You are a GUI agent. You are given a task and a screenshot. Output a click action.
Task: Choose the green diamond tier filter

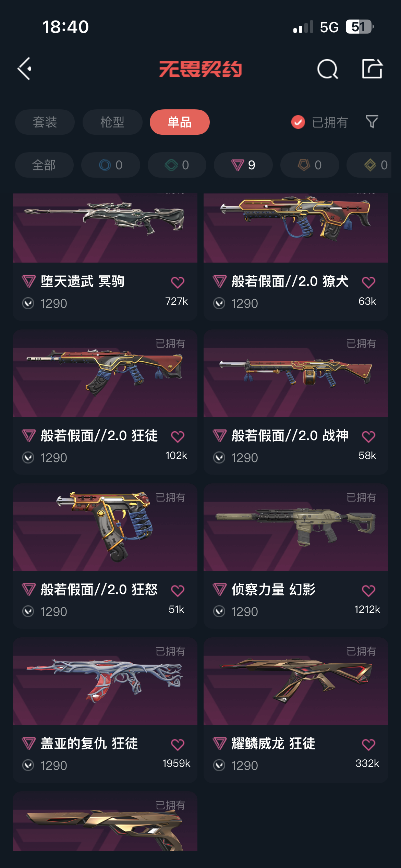click(x=177, y=165)
